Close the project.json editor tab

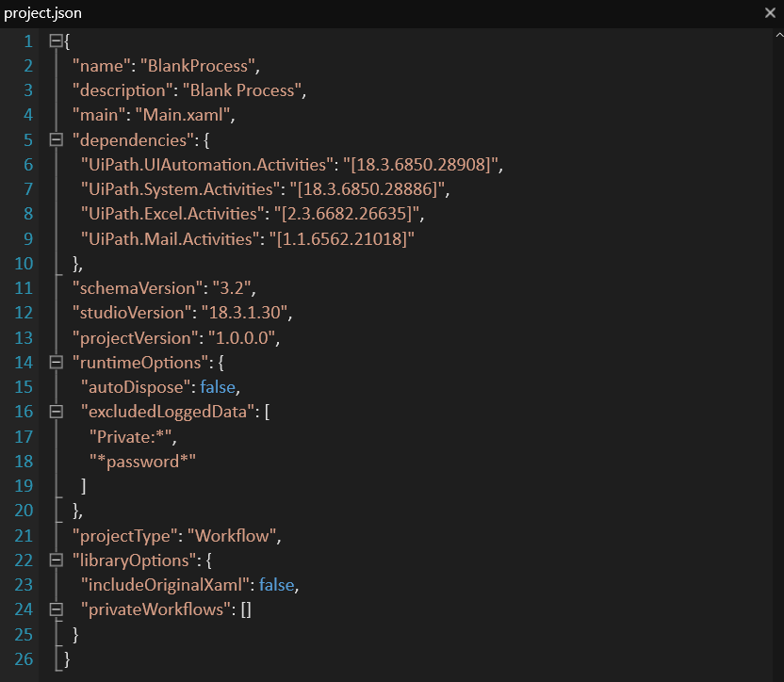click(x=770, y=13)
